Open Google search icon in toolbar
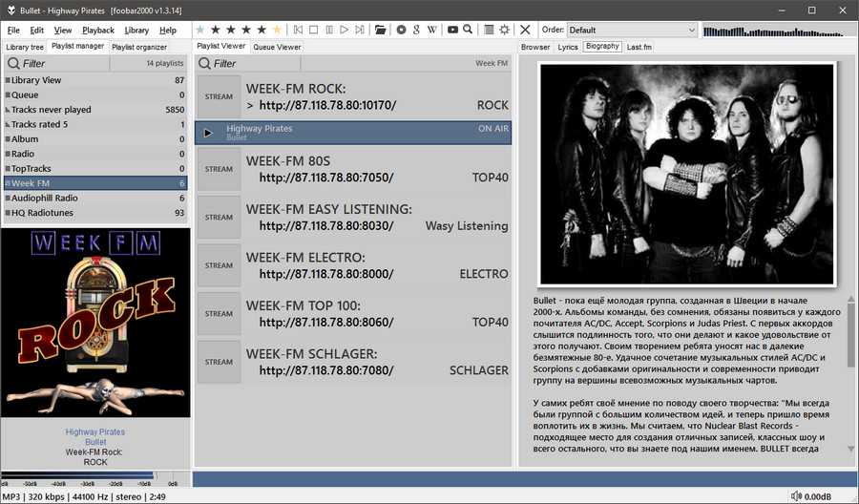 tap(417, 30)
